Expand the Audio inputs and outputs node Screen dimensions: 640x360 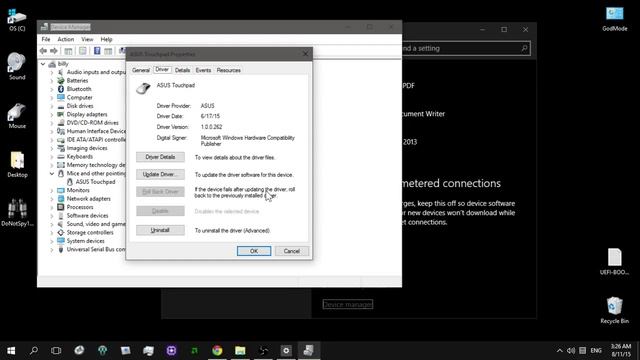coord(52,72)
